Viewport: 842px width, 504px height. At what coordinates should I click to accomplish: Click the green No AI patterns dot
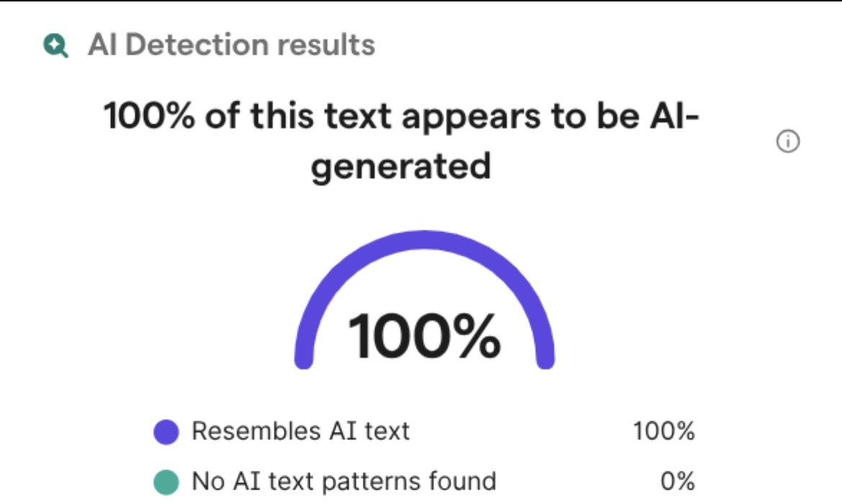[166, 480]
